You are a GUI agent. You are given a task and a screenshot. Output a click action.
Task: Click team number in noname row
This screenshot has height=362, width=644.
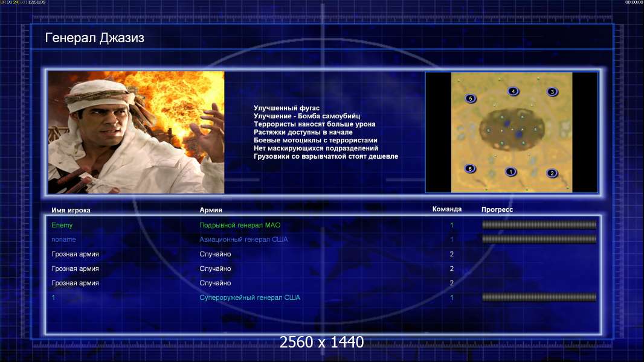pyautogui.click(x=451, y=240)
